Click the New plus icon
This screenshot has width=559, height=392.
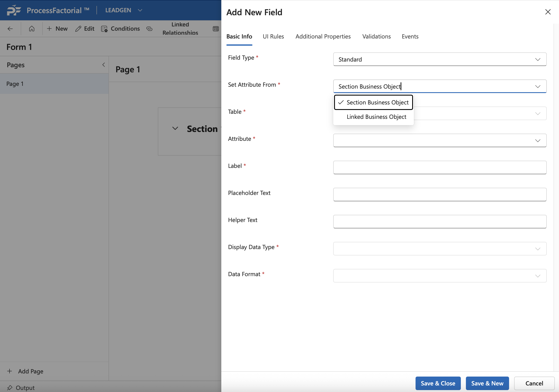pyautogui.click(x=49, y=29)
